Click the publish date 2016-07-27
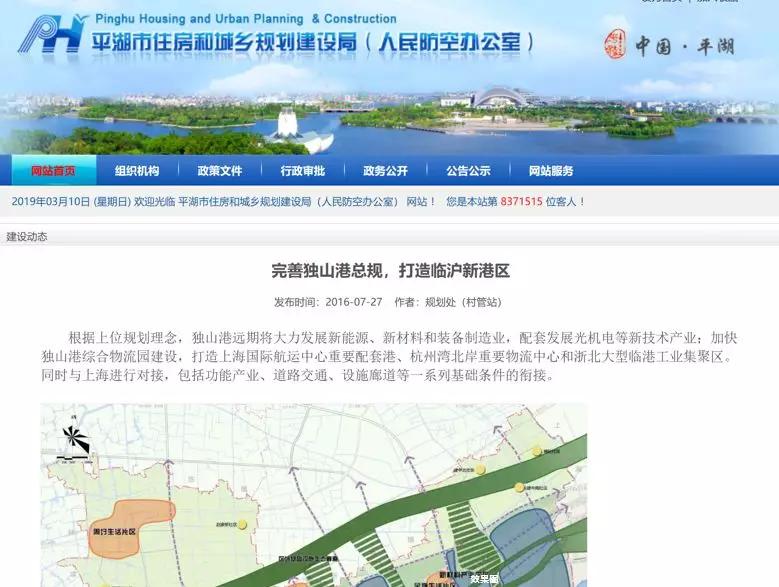 click(354, 302)
